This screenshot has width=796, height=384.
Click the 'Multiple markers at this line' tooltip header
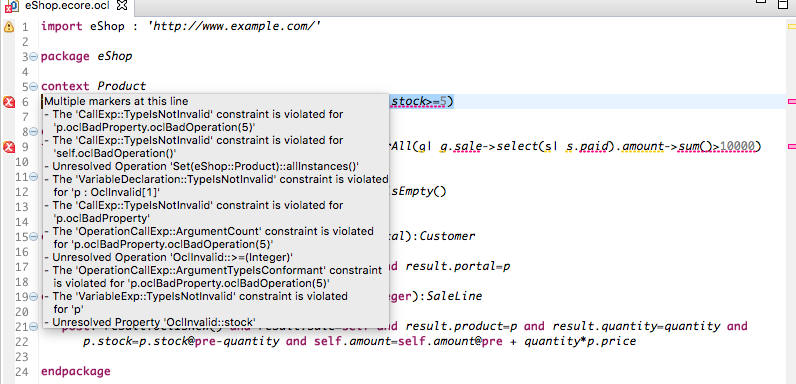(x=116, y=101)
